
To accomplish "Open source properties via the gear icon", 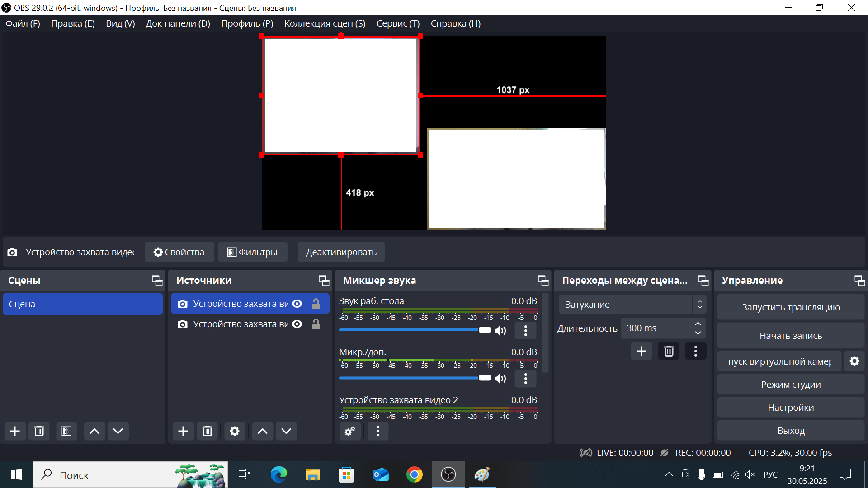I will (235, 431).
